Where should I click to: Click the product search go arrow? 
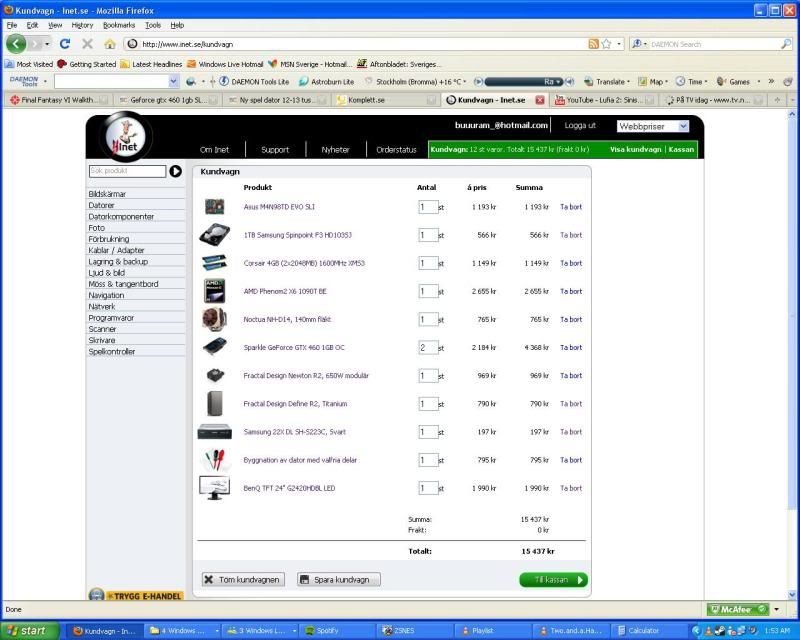click(x=176, y=171)
